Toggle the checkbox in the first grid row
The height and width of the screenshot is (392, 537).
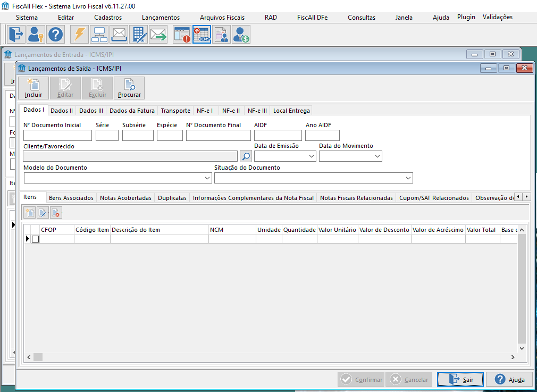(x=35, y=239)
